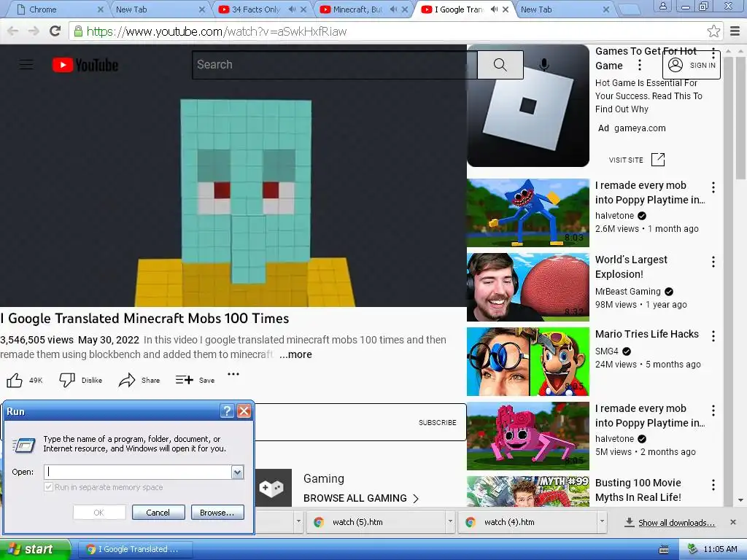Save video to playlist
Screen dimensions: 747x560
(185, 379)
